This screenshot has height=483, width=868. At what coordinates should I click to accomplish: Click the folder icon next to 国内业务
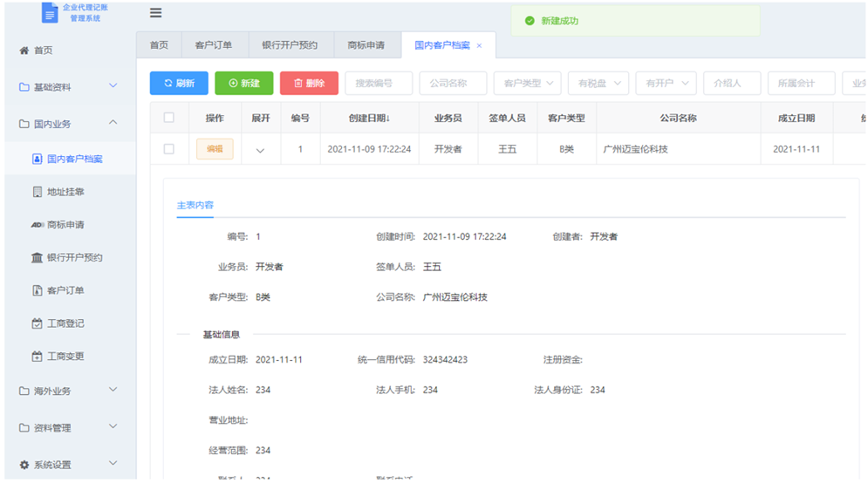(24, 124)
